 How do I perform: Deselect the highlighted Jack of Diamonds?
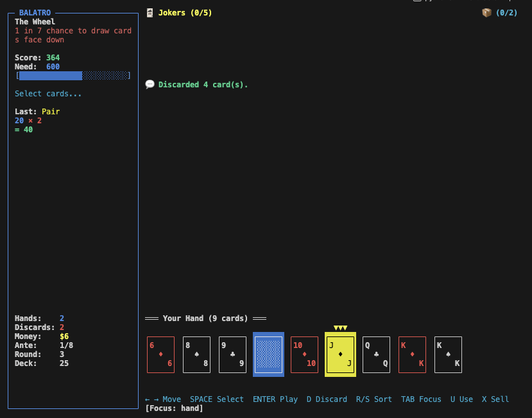point(340,354)
